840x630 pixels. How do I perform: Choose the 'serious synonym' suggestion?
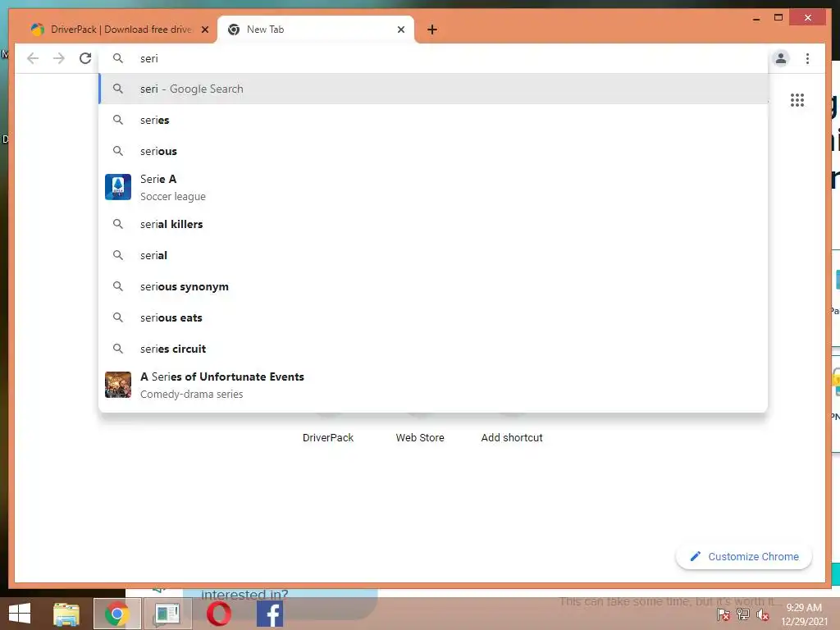pos(433,286)
